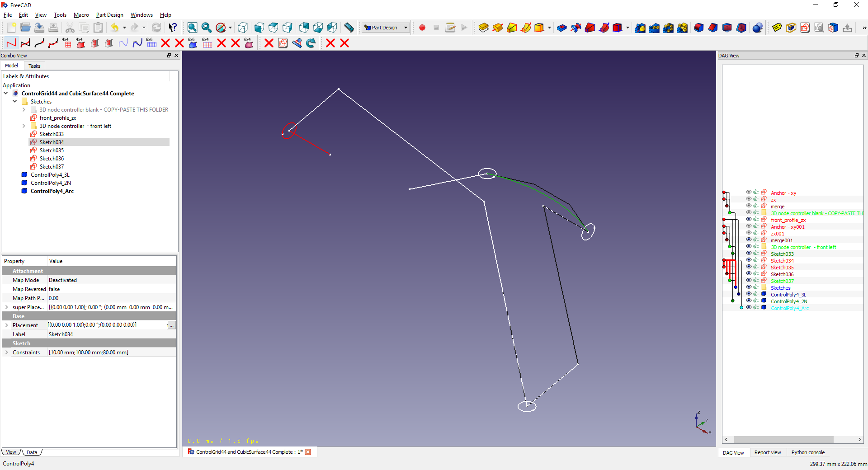Click the Fit All zoom icon
This screenshot has width=868, height=470.
192,28
